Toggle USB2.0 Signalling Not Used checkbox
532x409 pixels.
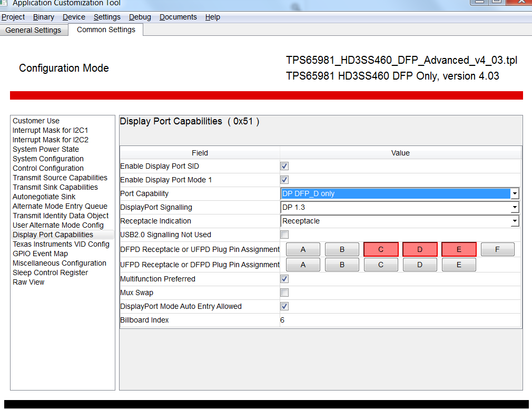pos(284,235)
